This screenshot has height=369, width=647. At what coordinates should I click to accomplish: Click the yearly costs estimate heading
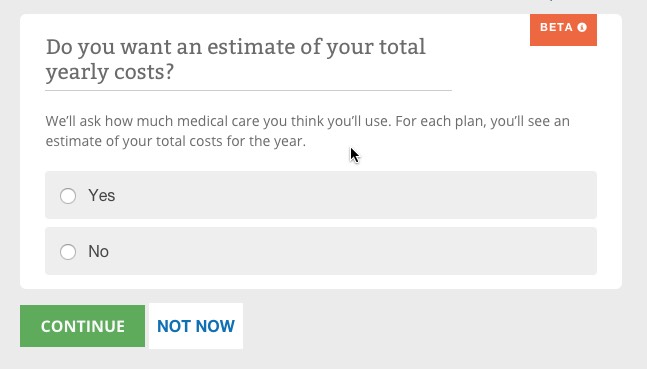point(236,59)
